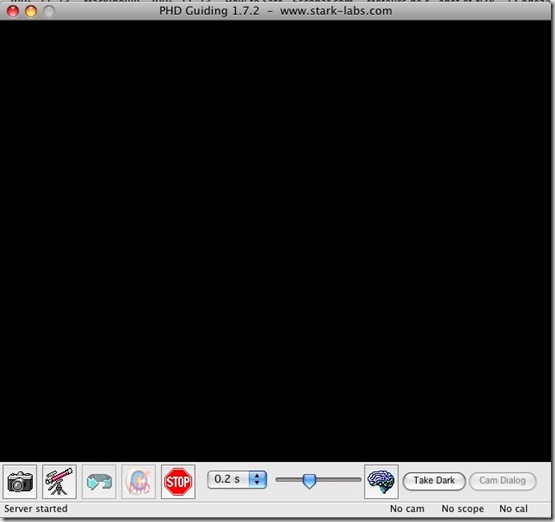Screen dimensions: 555x522
Task: Click the Take Dark button
Action: click(434, 481)
